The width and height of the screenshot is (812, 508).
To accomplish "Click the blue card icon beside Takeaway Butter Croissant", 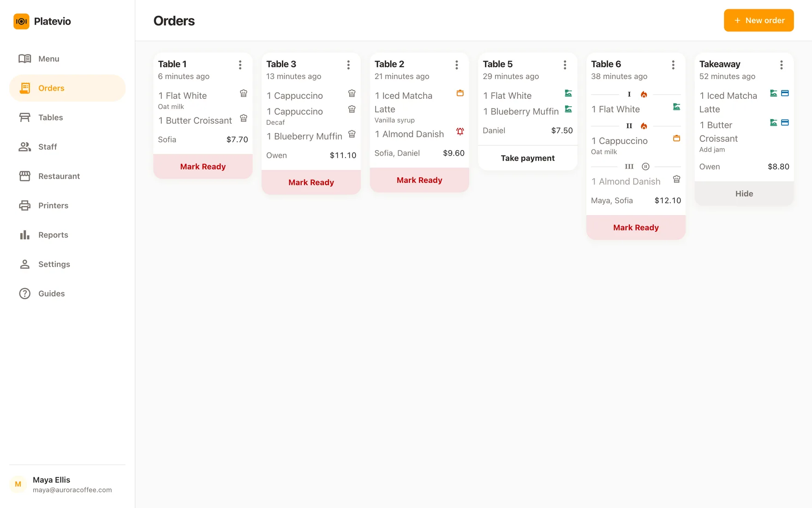I will (785, 123).
